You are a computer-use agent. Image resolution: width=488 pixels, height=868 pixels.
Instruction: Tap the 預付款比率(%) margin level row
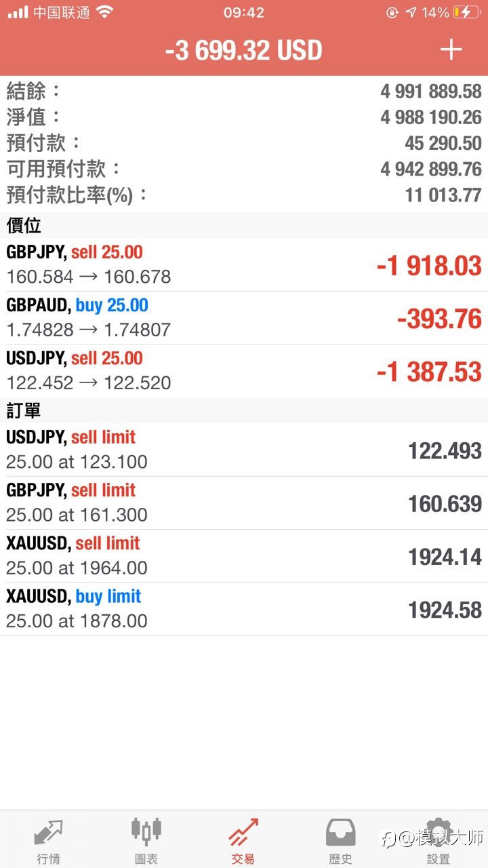click(x=244, y=195)
